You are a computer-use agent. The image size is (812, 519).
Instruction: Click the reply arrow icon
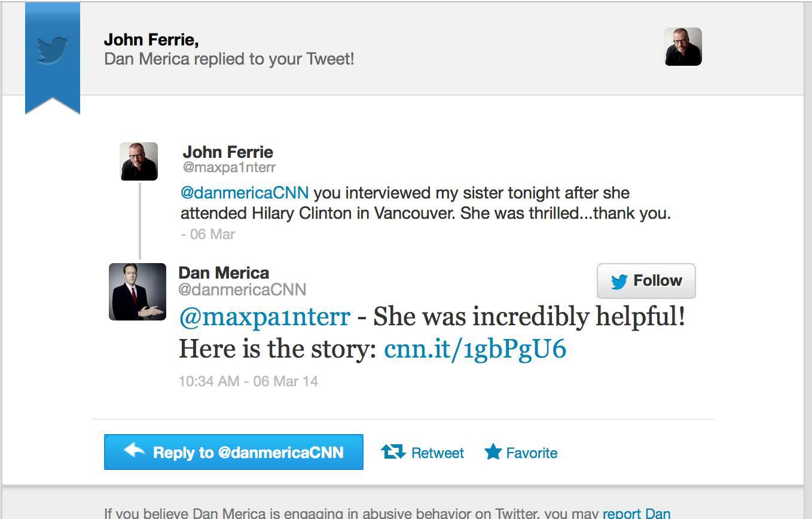135,450
